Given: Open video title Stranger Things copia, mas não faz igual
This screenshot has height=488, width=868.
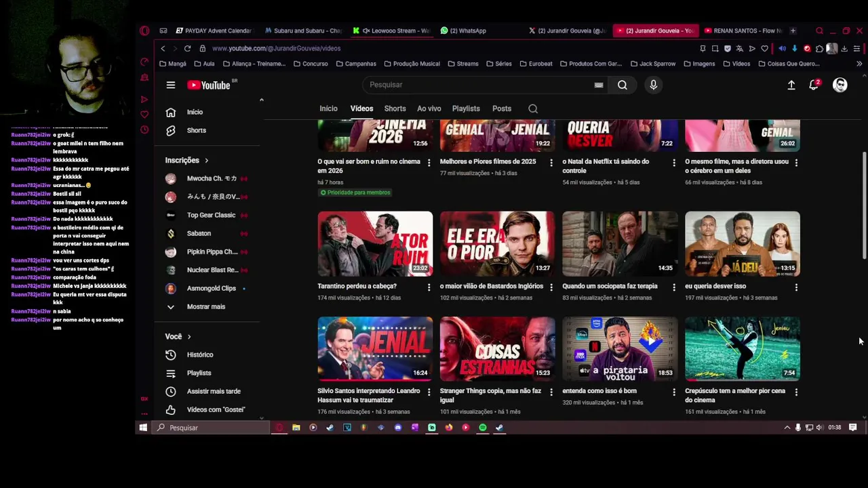Looking at the screenshot, I should 490,395.
